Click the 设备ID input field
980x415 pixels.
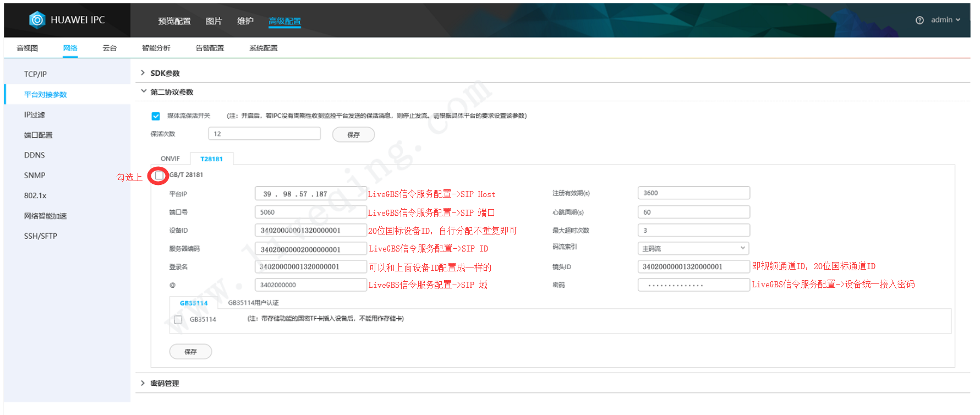click(x=310, y=231)
